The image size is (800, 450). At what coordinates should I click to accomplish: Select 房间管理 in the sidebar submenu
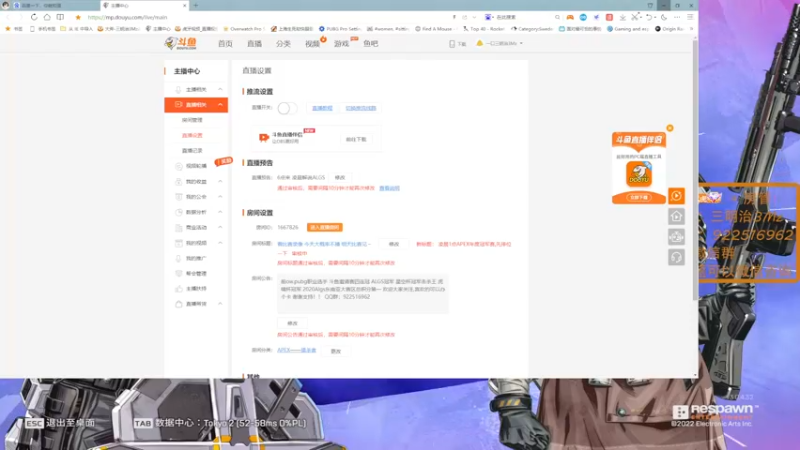[192, 120]
